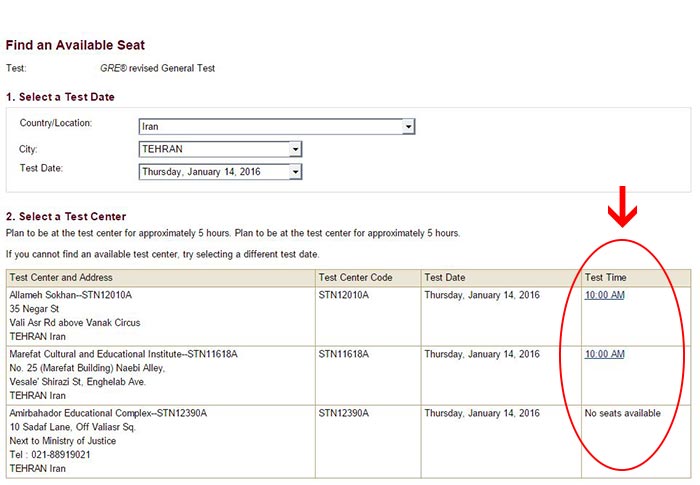Open the Country/Location dropdown arrow
Screen dimensions: 700x485
[x=408, y=127]
